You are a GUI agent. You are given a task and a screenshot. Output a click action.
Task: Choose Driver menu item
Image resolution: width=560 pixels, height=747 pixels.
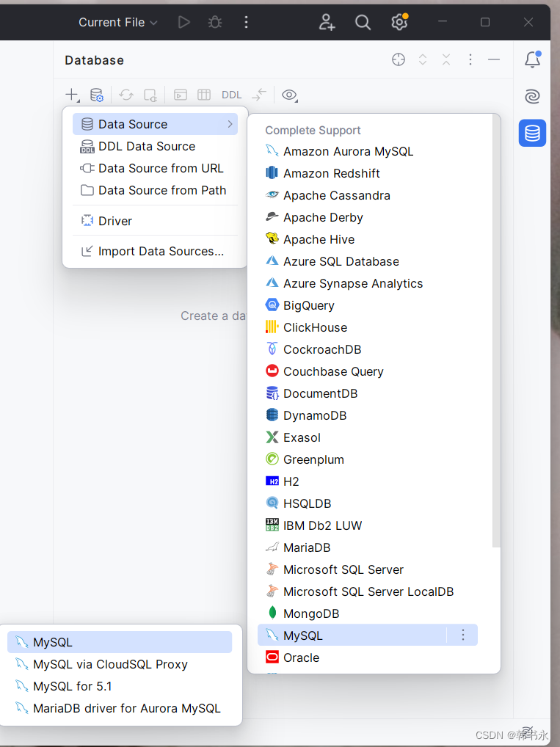coord(155,221)
